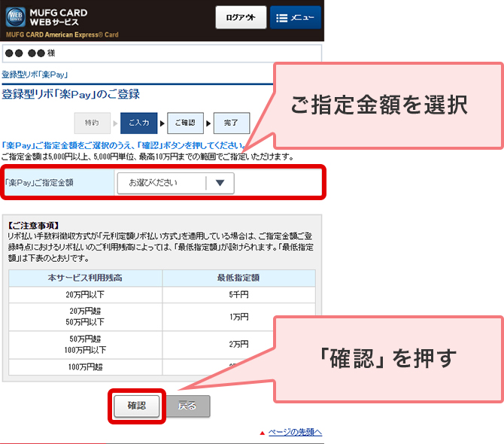
Task: Click the 本サービス利用残高 table header
Action: [85, 278]
